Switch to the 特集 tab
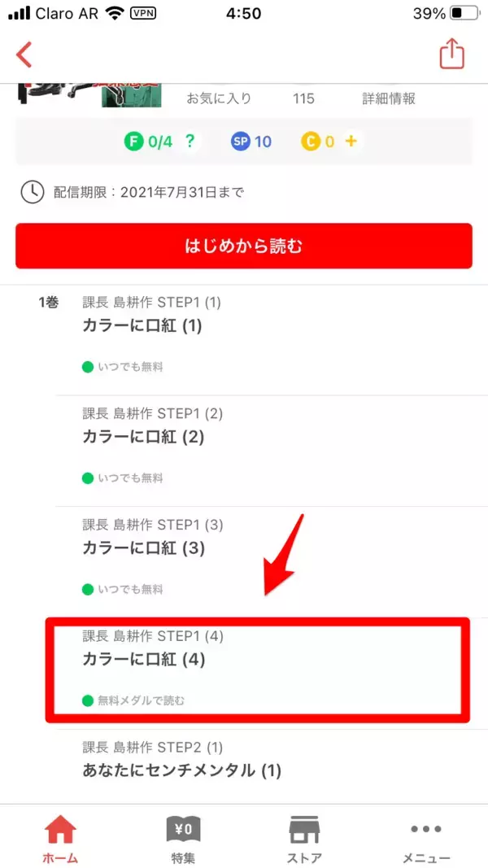 (183, 840)
